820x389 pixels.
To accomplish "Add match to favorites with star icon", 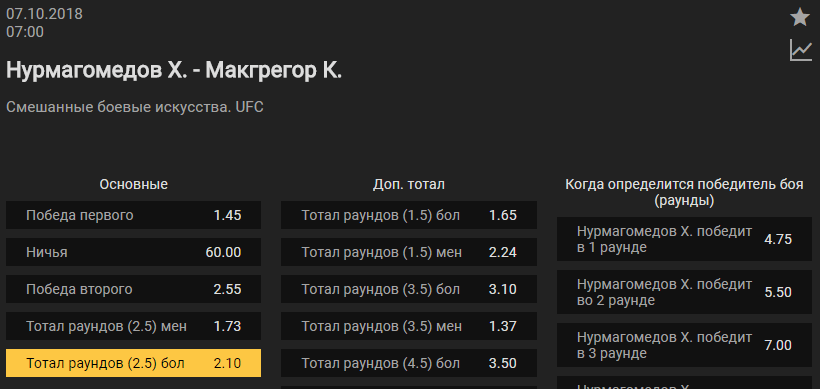I will 800,17.
